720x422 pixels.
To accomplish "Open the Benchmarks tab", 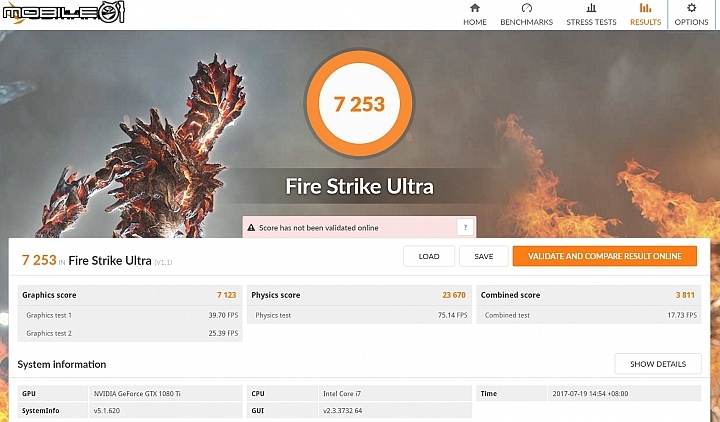I will tap(527, 15).
